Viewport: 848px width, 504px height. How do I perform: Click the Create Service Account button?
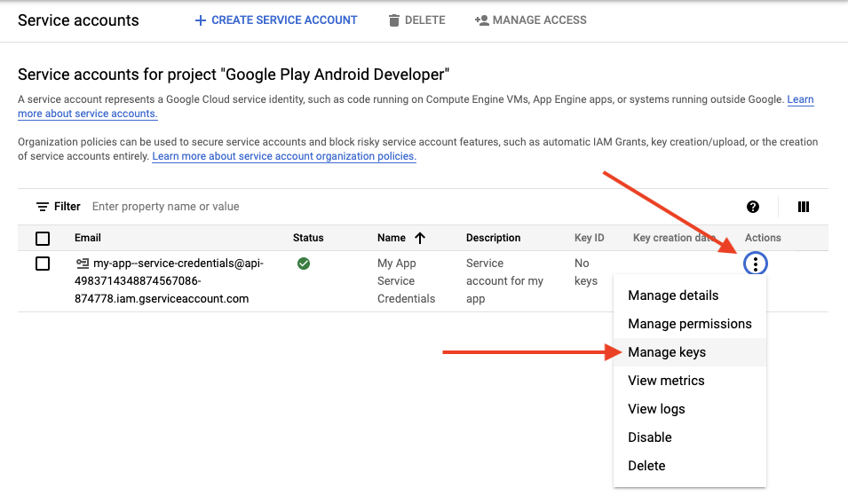click(276, 20)
